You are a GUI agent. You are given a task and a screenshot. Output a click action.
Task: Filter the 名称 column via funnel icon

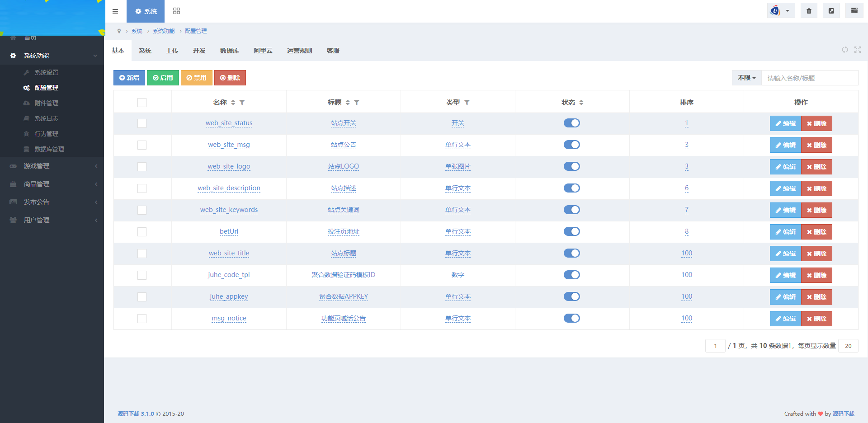(242, 103)
